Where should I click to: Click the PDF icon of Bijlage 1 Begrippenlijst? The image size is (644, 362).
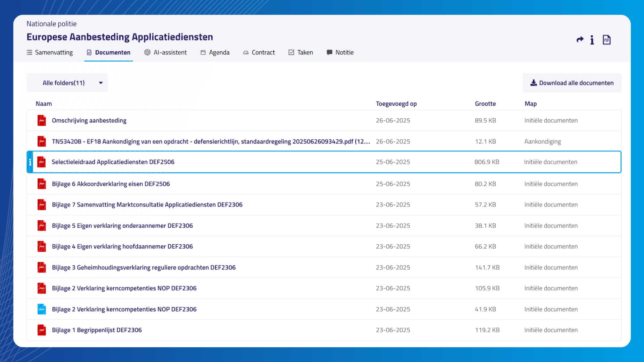click(42, 330)
